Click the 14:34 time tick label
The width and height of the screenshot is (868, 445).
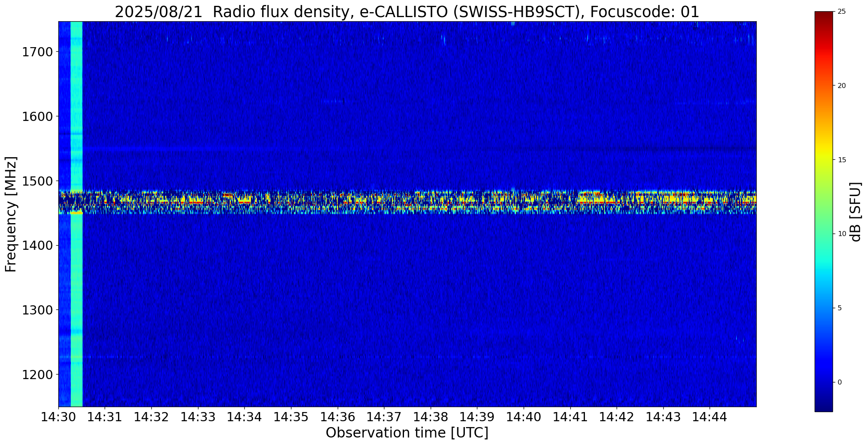point(245,417)
